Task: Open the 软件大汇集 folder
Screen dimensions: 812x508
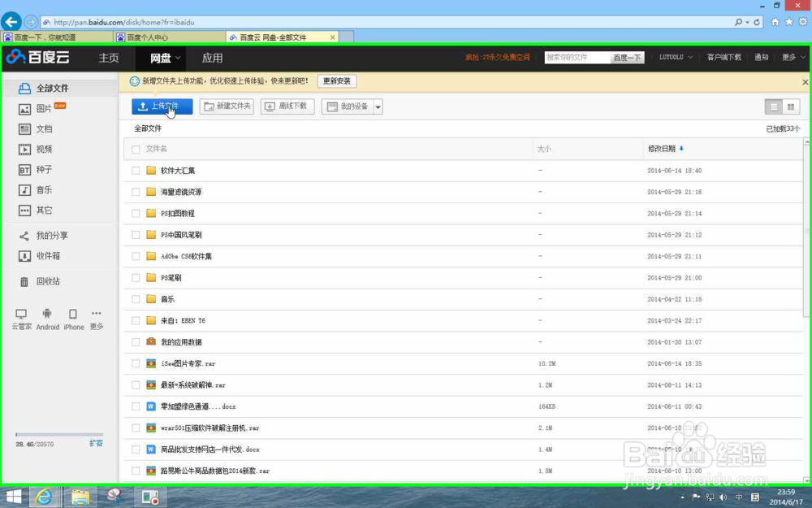Action: [x=178, y=171]
